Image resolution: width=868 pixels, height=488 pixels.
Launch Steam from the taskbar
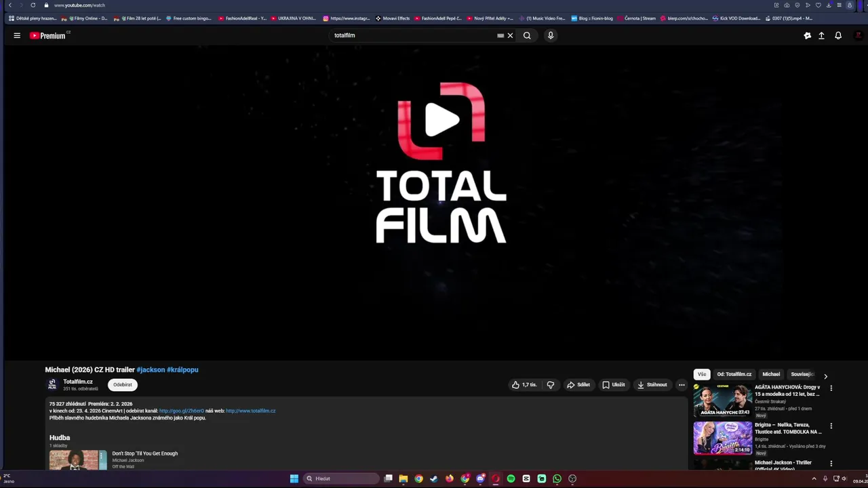[434, 479]
